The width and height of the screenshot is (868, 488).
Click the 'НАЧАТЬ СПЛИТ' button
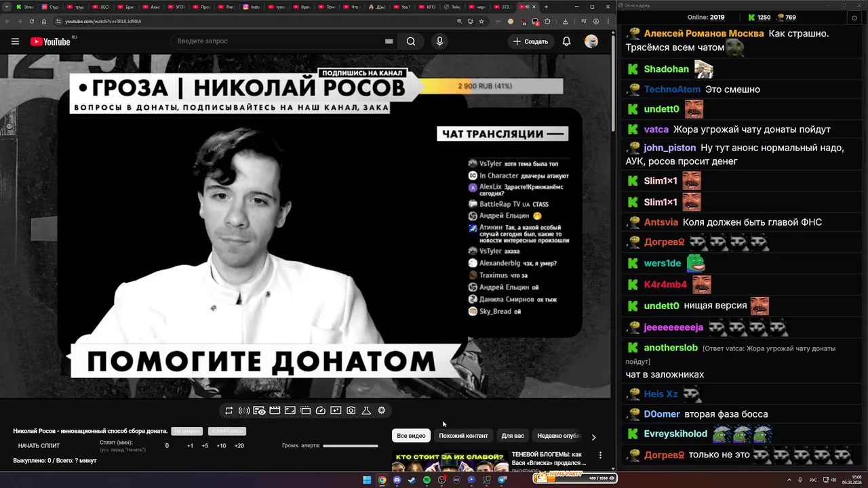point(39,446)
